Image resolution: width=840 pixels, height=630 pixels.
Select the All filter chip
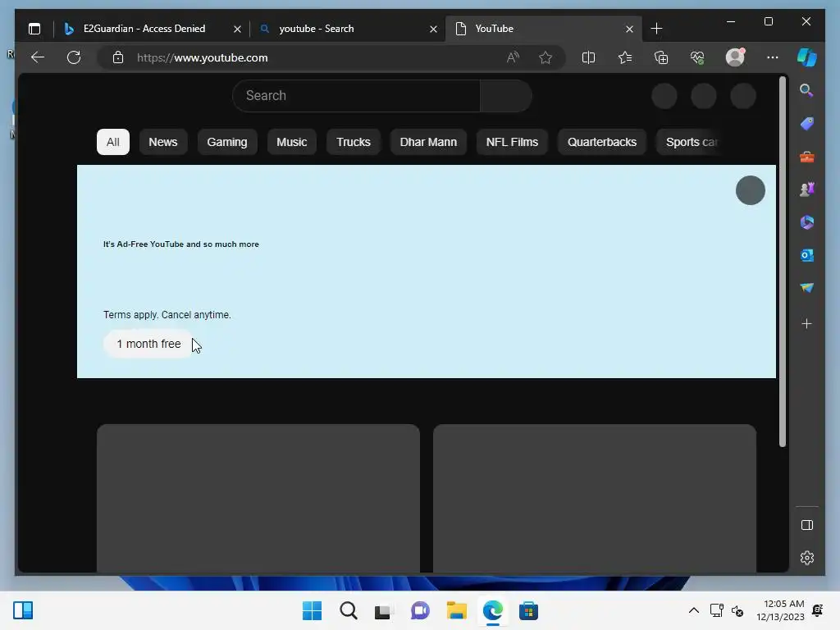click(113, 142)
